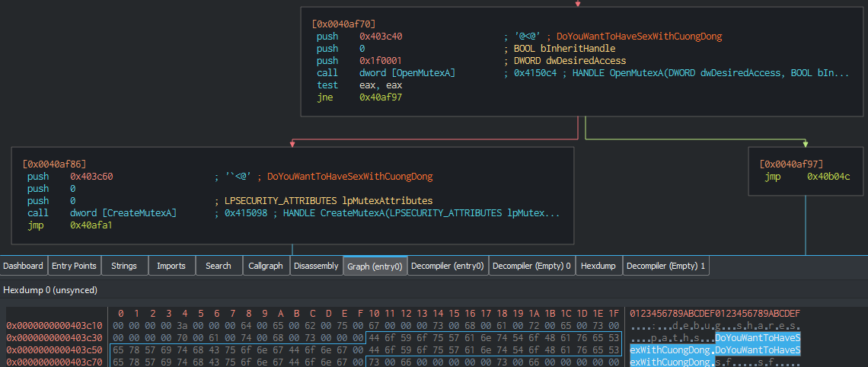Switch to the Dashboard tab
868x367 pixels.
pos(23,266)
